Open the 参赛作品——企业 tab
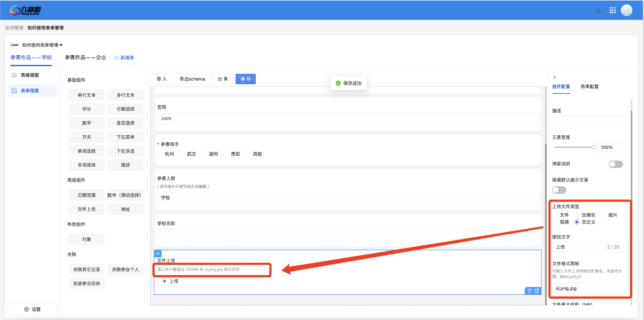Viewport: 644px width, 320px height. click(x=85, y=57)
